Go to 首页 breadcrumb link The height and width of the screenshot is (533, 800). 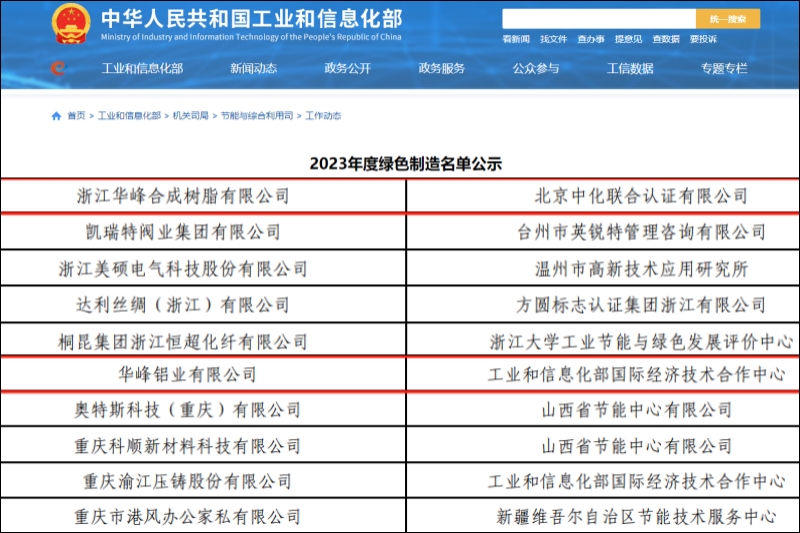point(76,116)
